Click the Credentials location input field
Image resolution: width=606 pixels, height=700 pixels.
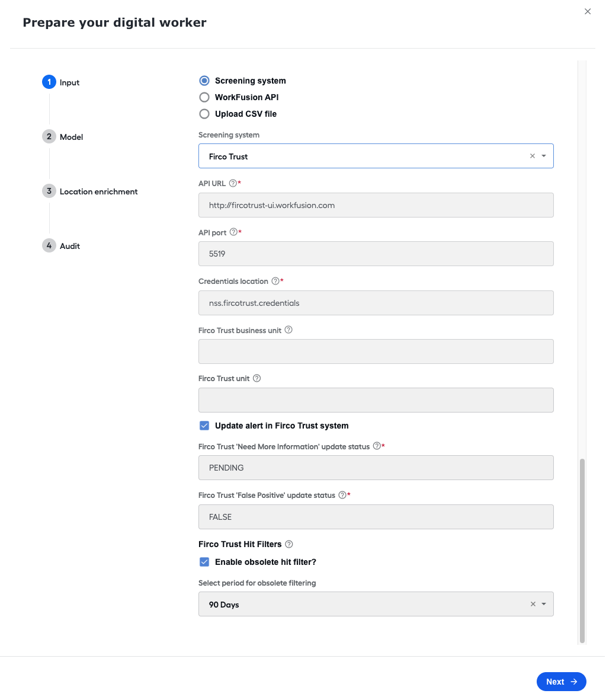[376, 303]
